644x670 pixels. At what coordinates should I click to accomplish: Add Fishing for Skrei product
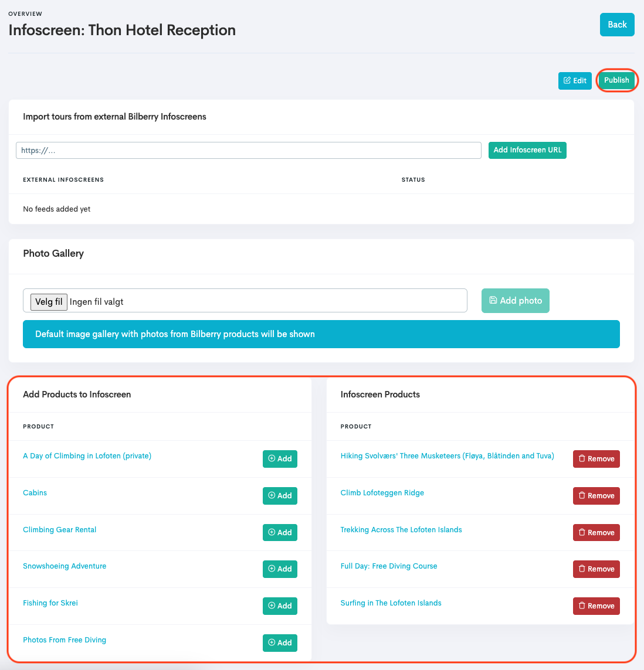point(280,606)
